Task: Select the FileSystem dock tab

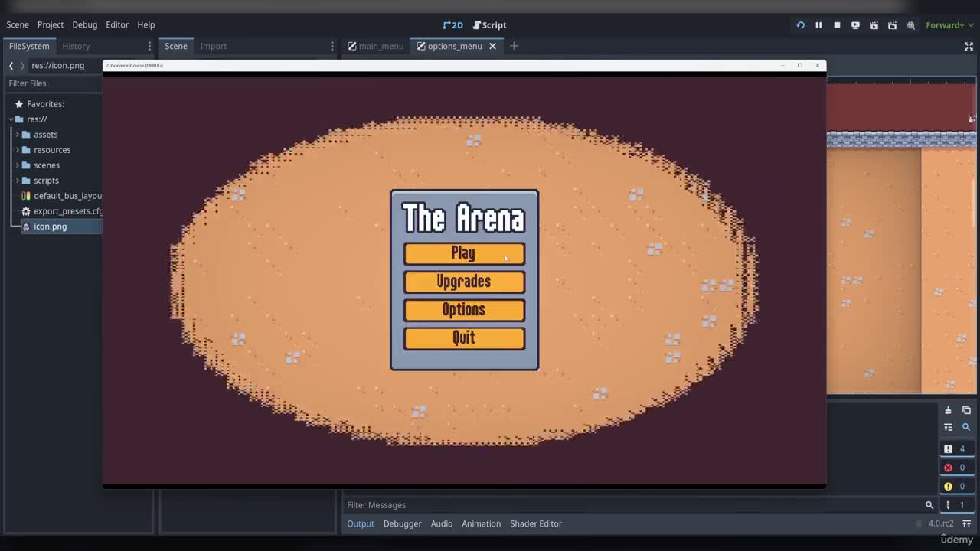Action: (29, 46)
